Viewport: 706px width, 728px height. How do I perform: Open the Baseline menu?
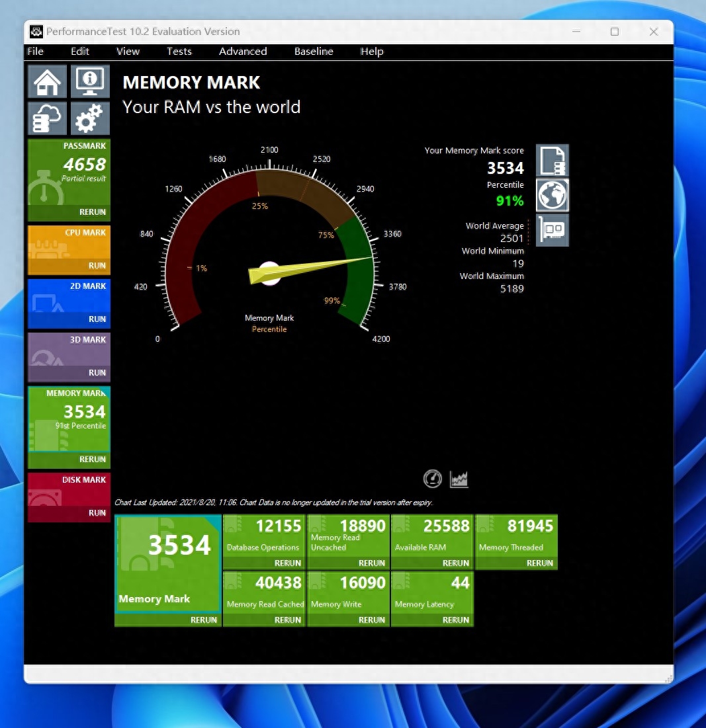314,52
